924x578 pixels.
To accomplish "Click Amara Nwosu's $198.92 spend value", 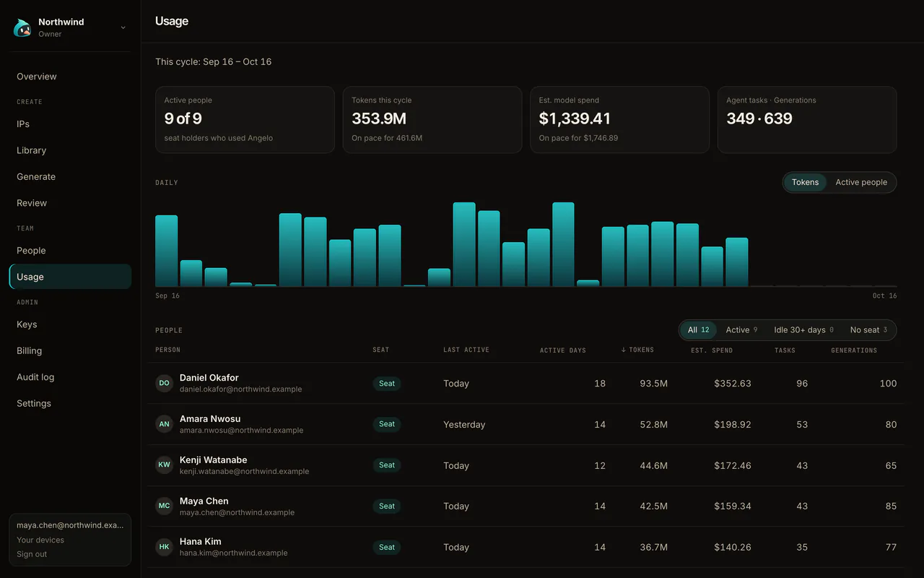I will click(x=733, y=425).
